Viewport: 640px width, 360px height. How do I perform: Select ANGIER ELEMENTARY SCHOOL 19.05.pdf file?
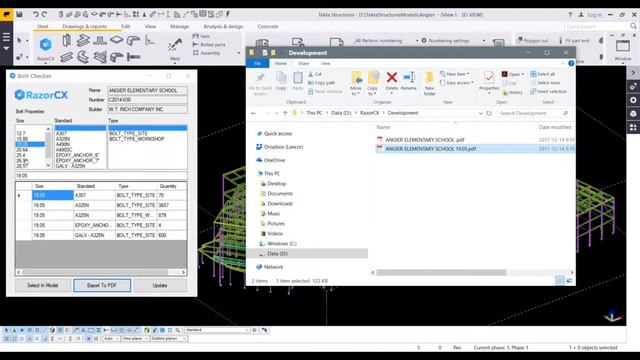pyautogui.click(x=431, y=149)
